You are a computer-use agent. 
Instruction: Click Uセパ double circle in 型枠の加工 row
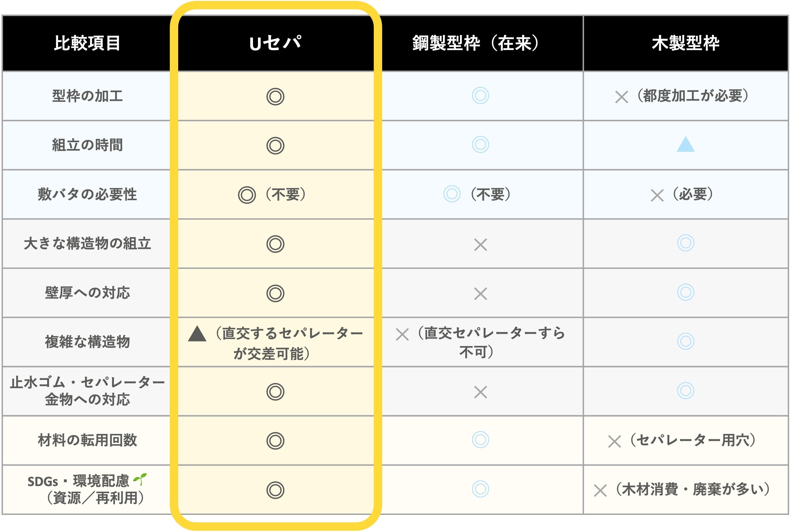275,97
